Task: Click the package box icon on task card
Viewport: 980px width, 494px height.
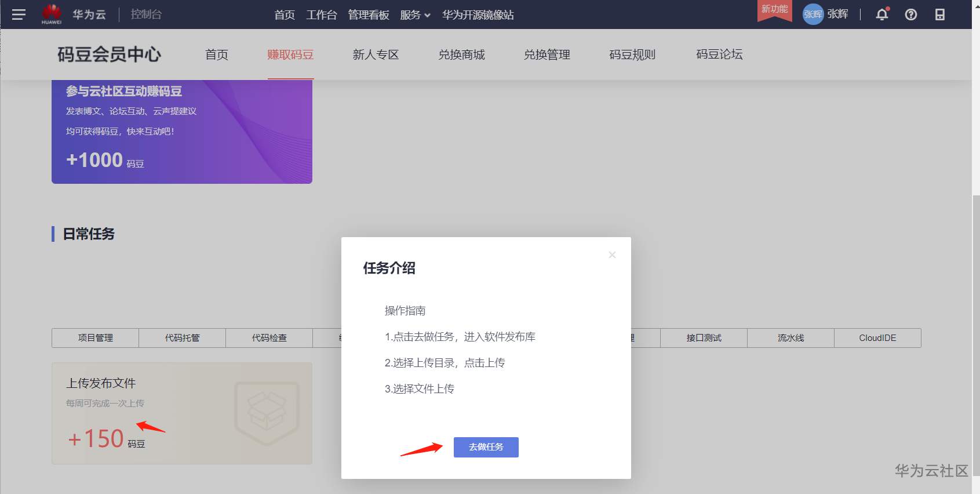Action: click(267, 413)
